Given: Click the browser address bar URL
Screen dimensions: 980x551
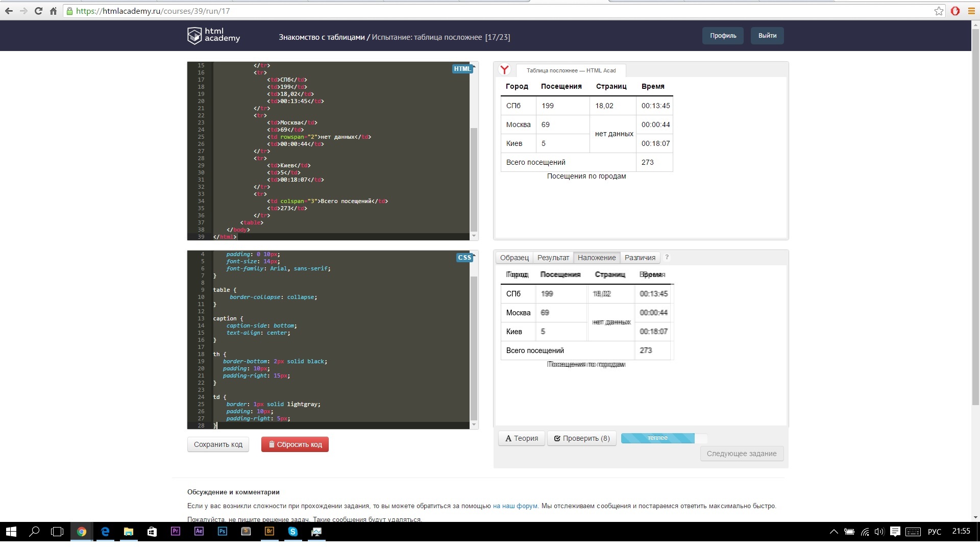Looking at the screenshot, I should pyautogui.click(x=153, y=11).
